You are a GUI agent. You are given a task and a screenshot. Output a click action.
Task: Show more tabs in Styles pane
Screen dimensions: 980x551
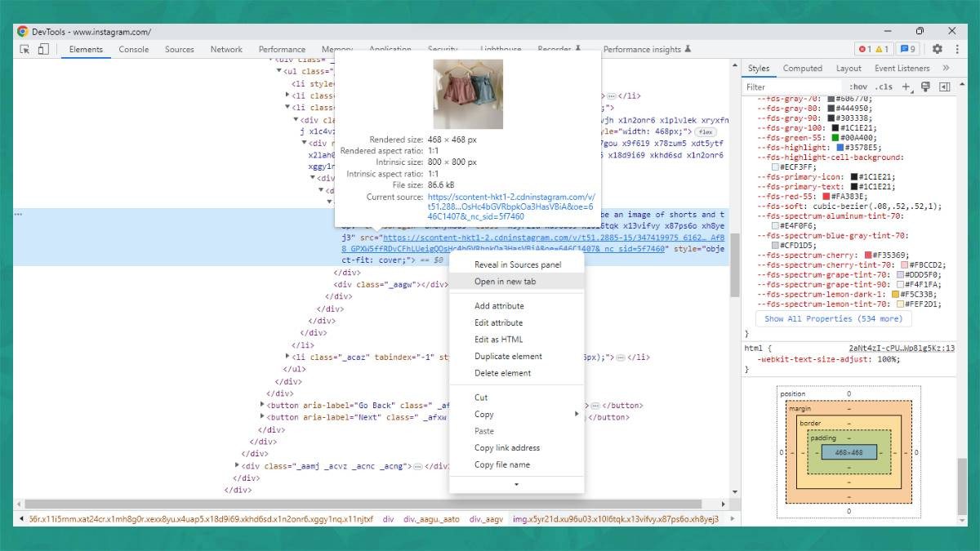tap(946, 69)
